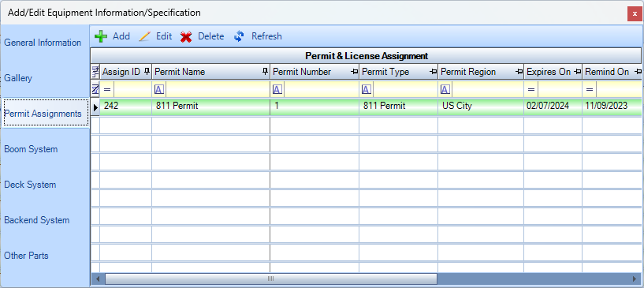Click the horizontal scrollbar right arrow
This screenshot has height=288, width=644.
pyautogui.click(x=635, y=279)
